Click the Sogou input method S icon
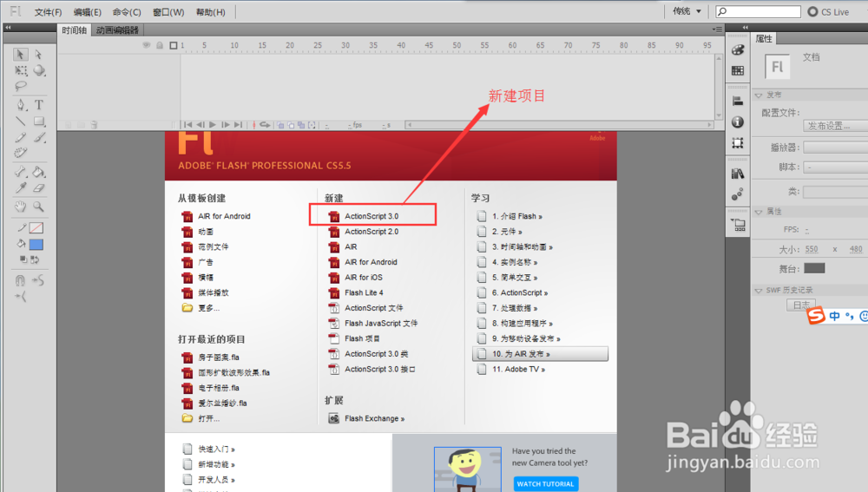The height and width of the screenshot is (492, 868). [x=816, y=316]
